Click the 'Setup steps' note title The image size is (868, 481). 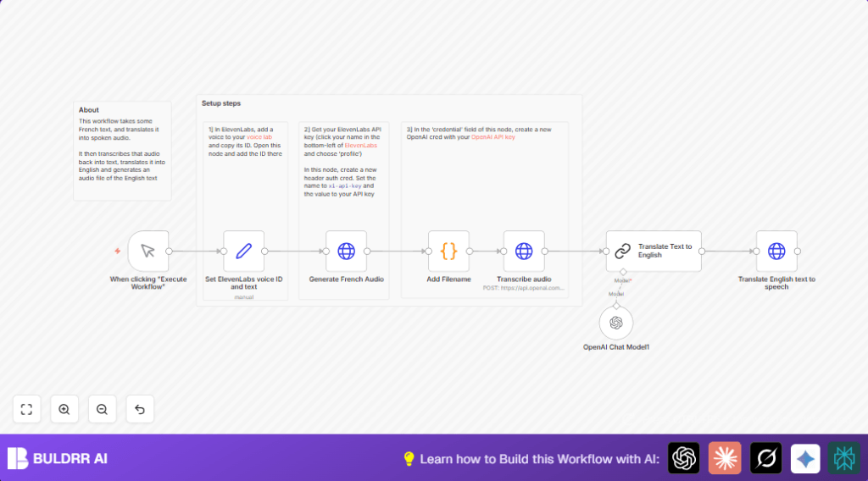(x=221, y=103)
